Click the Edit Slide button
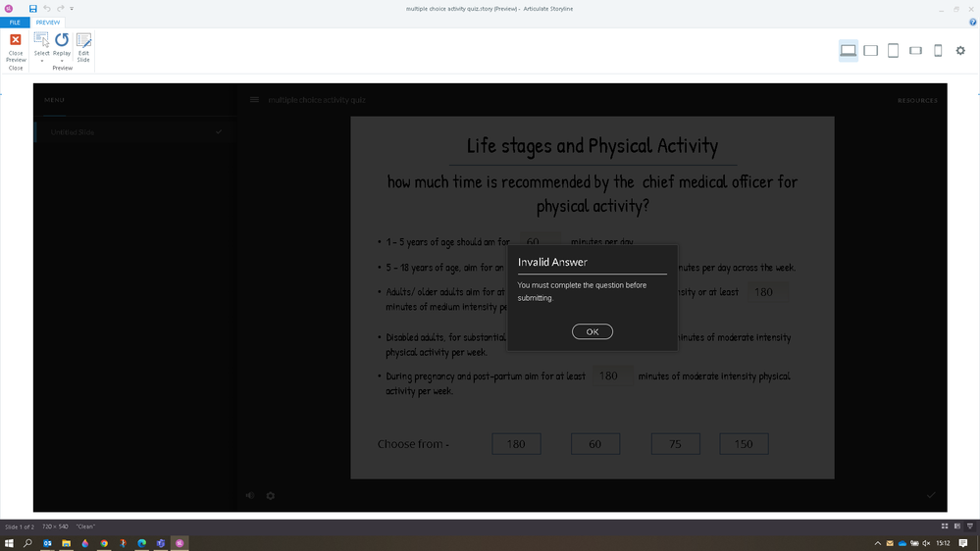This screenshot has height=551, width=980. (x=83, y=47)
